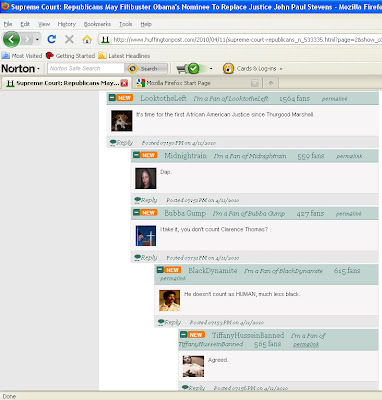Collapse the BlackDynamite comment
The image size is (382, 400).
[x=160, y=270]
